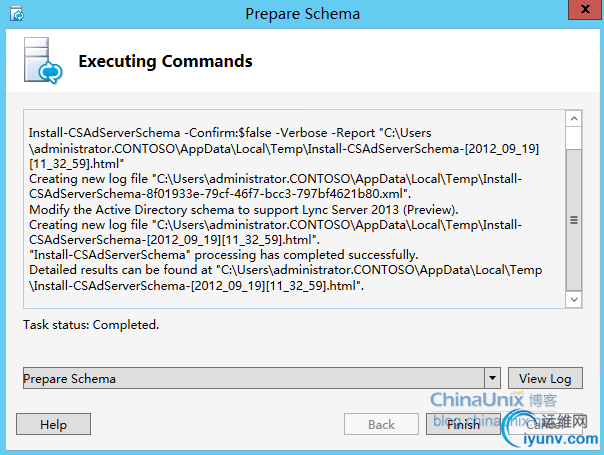Click the disabled Back button

pos(381,424)
